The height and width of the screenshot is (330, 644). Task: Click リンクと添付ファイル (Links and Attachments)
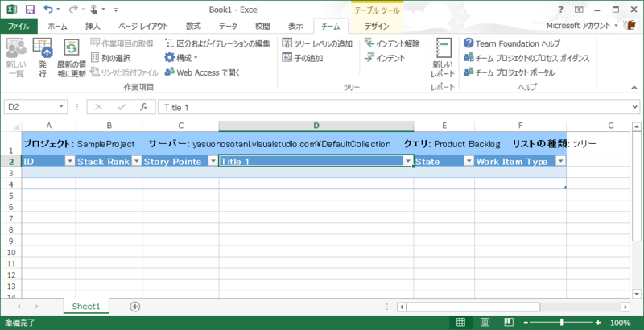(124, 73)
